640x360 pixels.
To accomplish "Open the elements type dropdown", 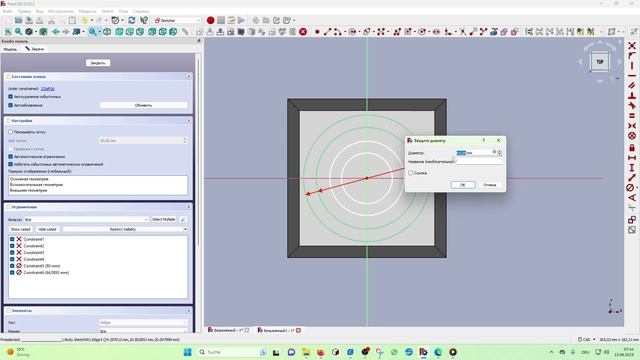I will [x=143, y=322].
